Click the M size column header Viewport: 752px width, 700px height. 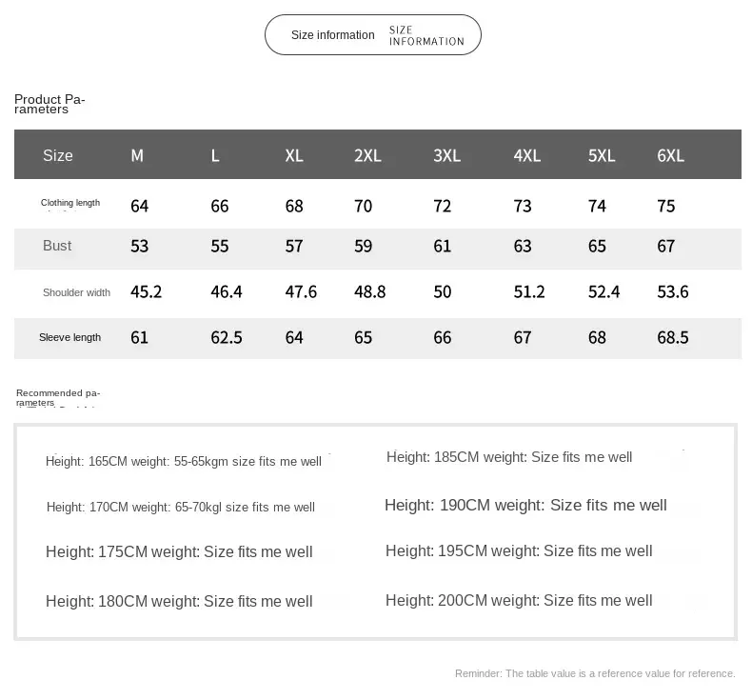tap(137, 155)
